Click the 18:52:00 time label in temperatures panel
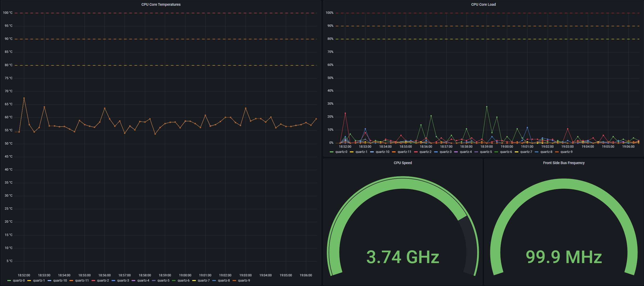The image size is (644, 286). pyautogui.click(x=24, y=275)
